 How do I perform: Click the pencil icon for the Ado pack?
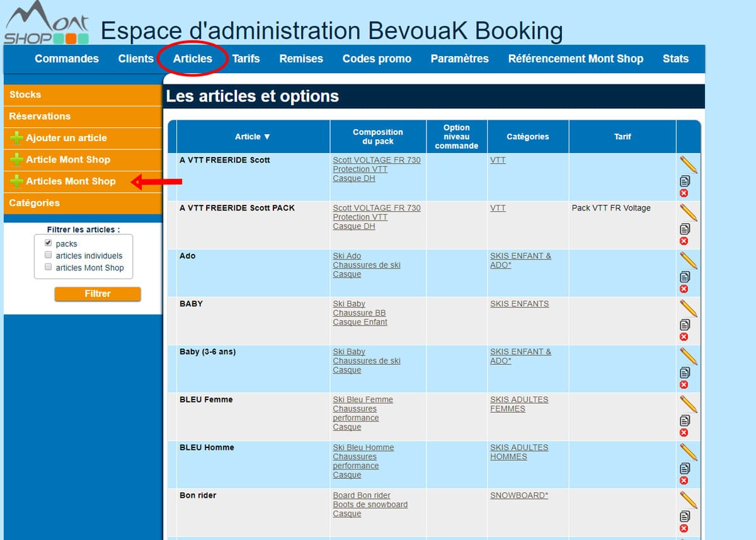click(x=688, y=260)
